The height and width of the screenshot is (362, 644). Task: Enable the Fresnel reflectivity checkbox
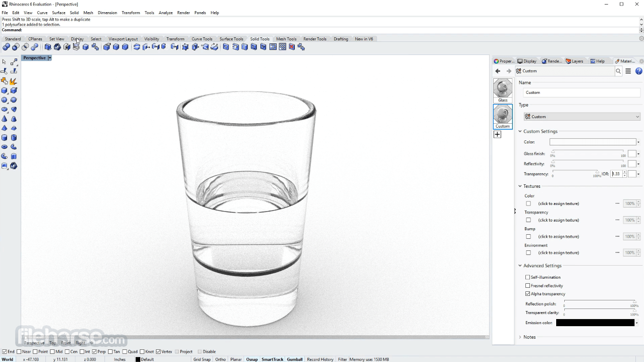click(x=528, y=286)
